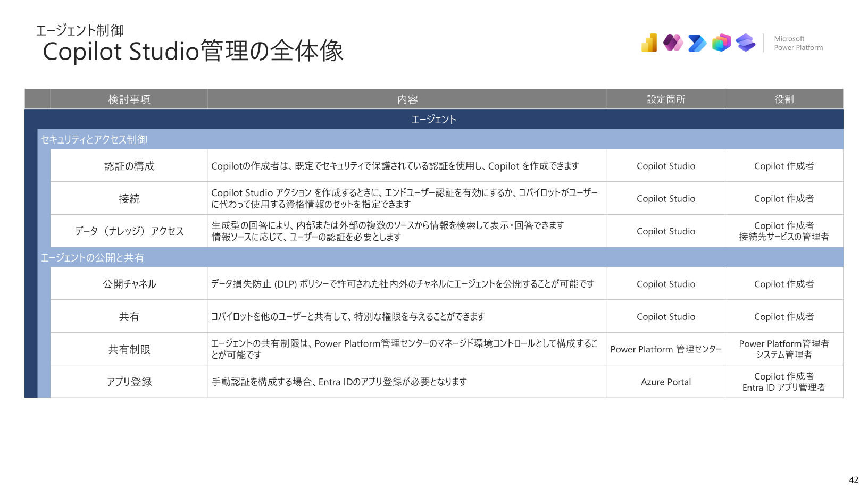The width and height of the screenshot is (868, 488).
Task: Select the role cell with '接続先サービスの管理者'
Action: coord(784,231)
